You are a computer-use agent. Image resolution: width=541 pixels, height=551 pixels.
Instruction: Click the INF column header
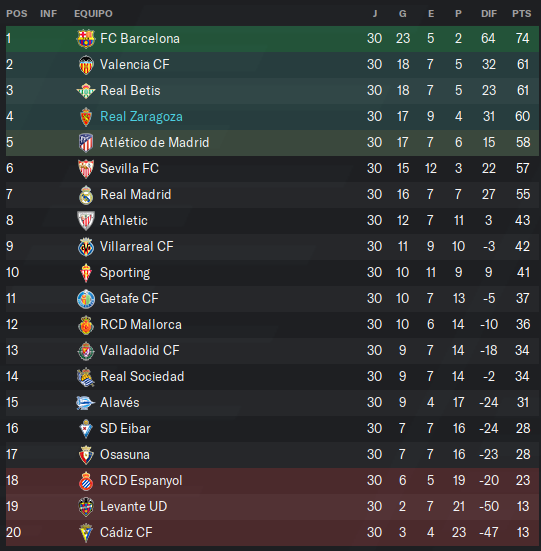[x=48, y=14]
